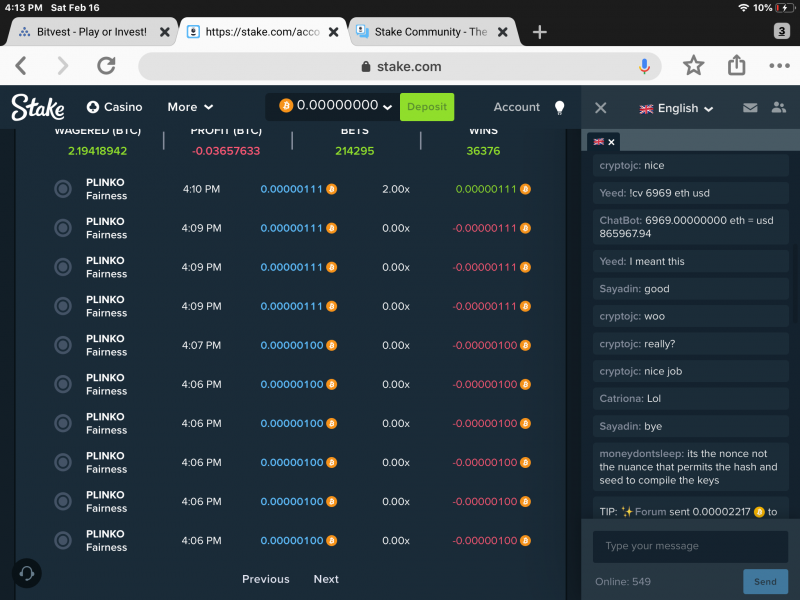Screen dimensions: 800x600
Task: Open the More menu dropdown
Action: (x=190, y=107)
